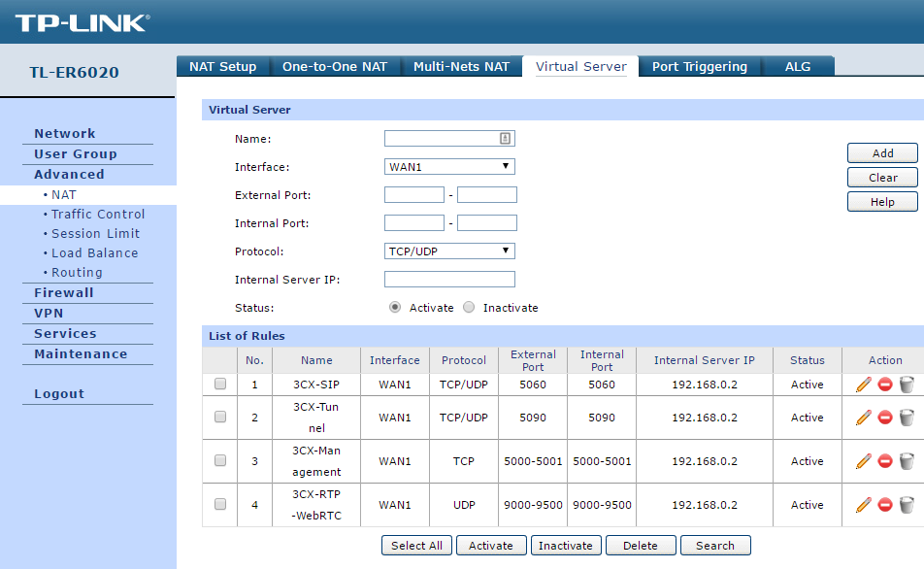Open the Firewall menu in sidebar
924x569 pixels.
tap(64, 292)
